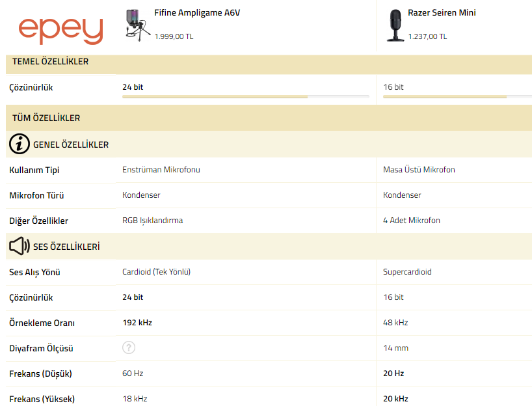Click the 1.999,00 TL price
This screenshot has width=532, height=406.
(174, 36)
